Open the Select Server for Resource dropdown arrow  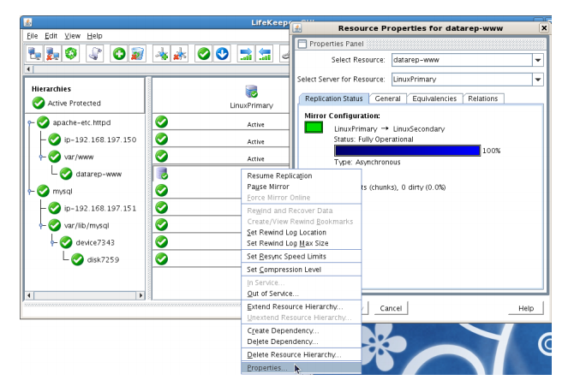pyautogui.click(x=538, y=80)
